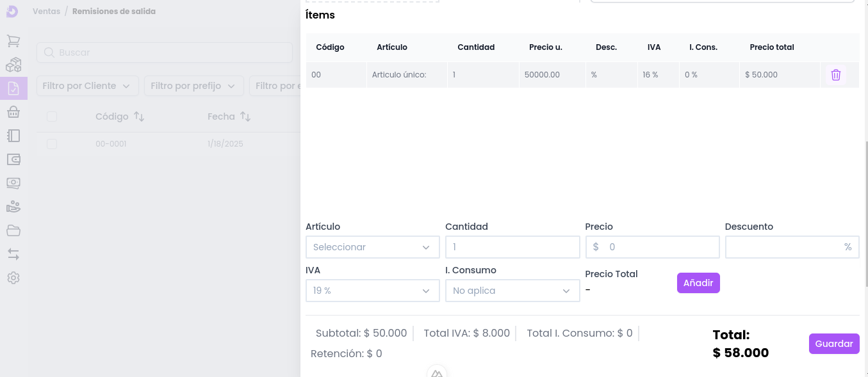Image resolution: width=868 pixels, height=377 pixels.
Task: Open the folder icon in sidebar
Action: coord(13,230)
